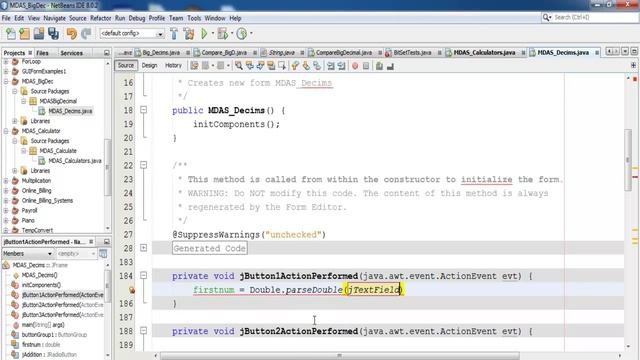Click the Start Macro Recording red icon
Screen dimensions: 640x360
click(355, 66)
